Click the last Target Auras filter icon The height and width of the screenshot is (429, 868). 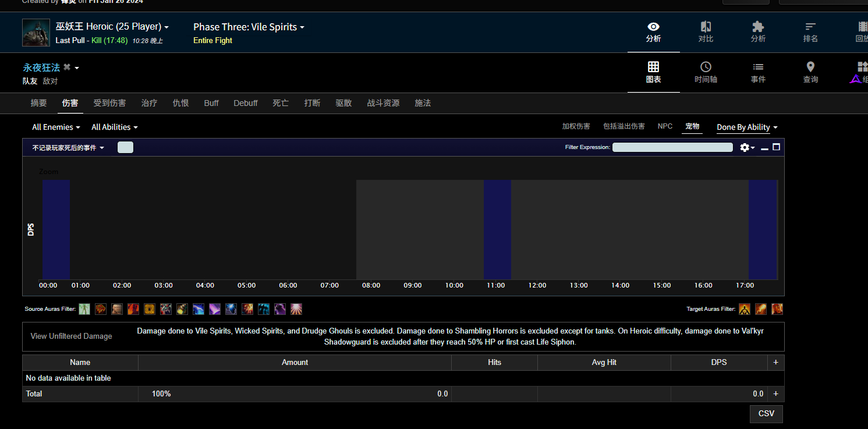tap(777, 309)
